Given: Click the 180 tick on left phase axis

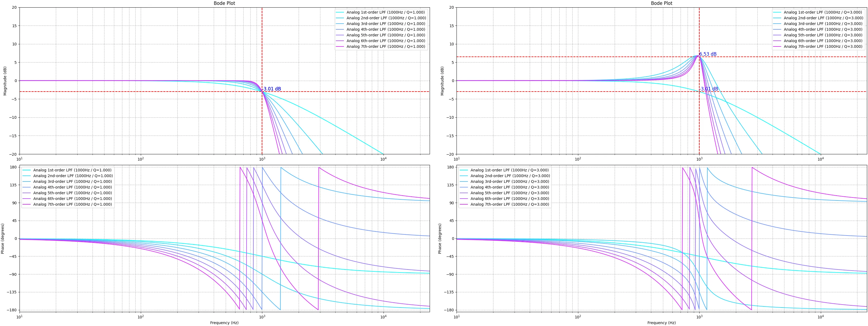Looking at the screenshot, I should click(14, 167).
